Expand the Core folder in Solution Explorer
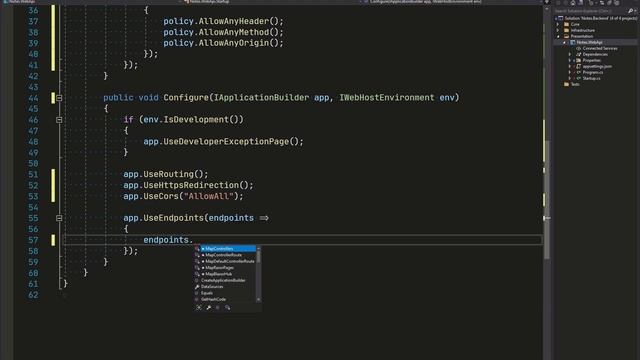 (558, 24)
